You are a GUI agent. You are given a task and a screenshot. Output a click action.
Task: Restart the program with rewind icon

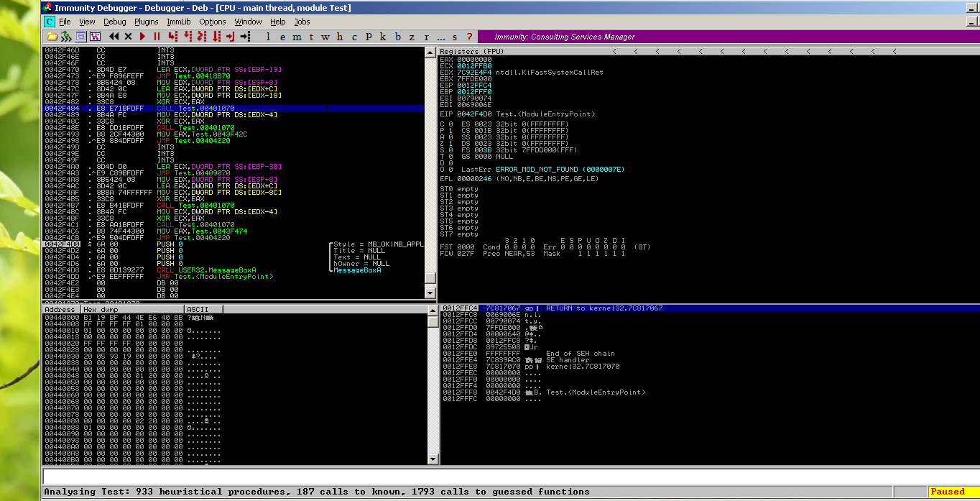(x=114, y=37)
